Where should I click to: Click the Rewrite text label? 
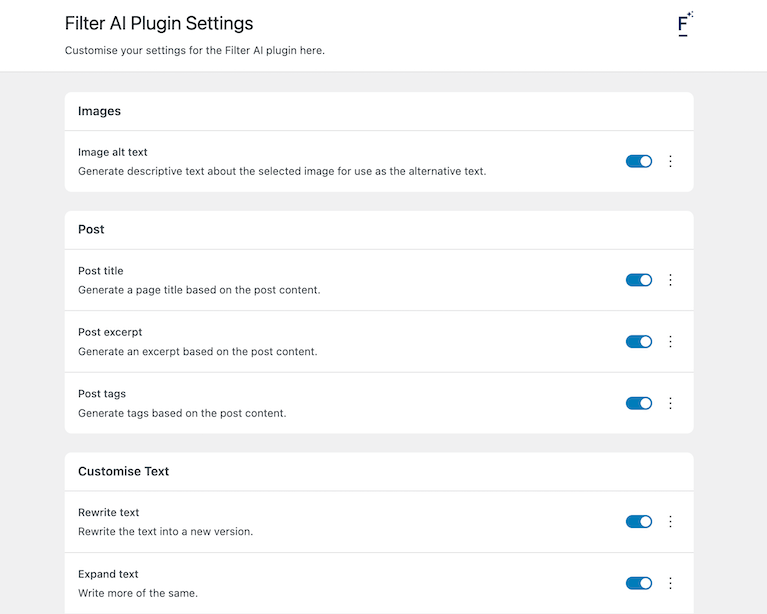tap(109, 512)
